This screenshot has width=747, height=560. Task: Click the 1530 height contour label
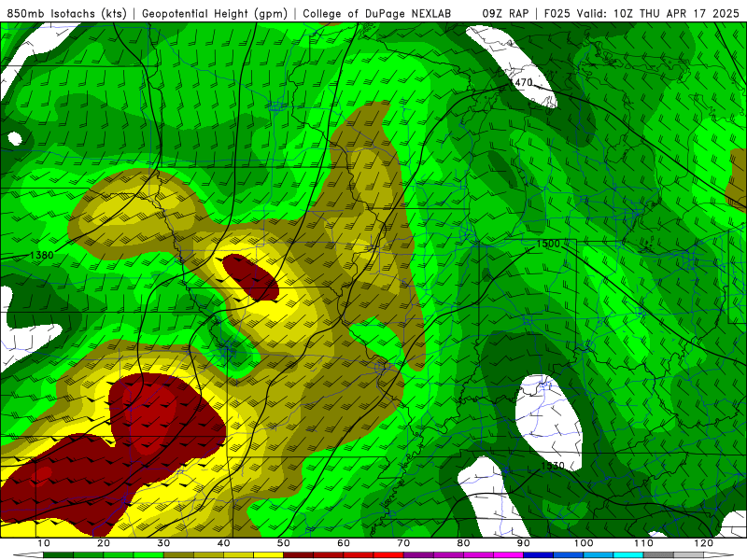pyautogui.click(x=553, y=466)
